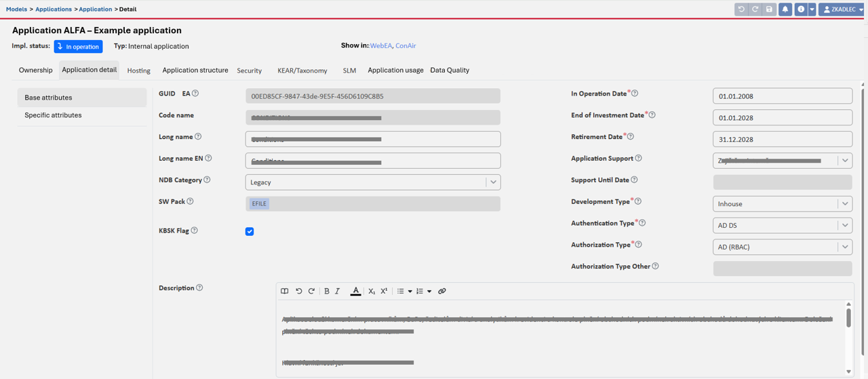The height and width of the screenshot is (379, 868).
Task: Open the Authentication Type dropdown
Action: tap(844, 226)
